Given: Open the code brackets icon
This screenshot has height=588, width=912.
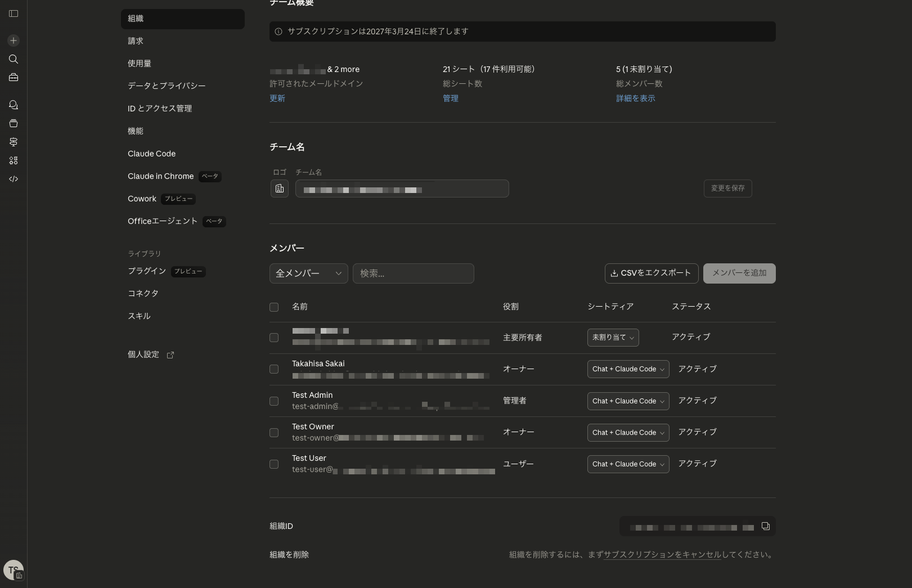Looking at the screenshot, I should click(x=14, y=179).
